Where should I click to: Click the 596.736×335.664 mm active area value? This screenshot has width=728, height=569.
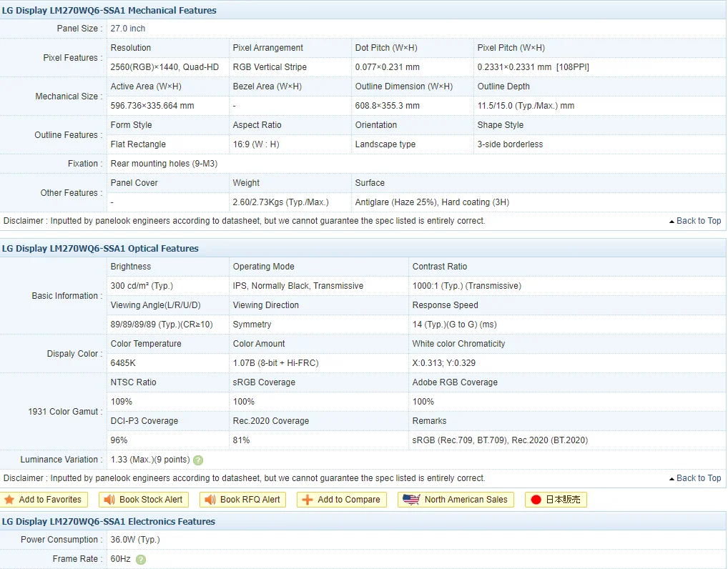(x=152, y=105)
